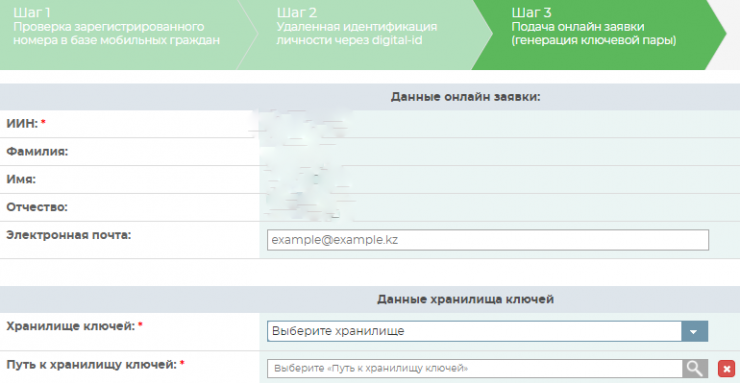740x383 pixels.
Task: Click the "Электронная почта" label
Action: (68, 235)
